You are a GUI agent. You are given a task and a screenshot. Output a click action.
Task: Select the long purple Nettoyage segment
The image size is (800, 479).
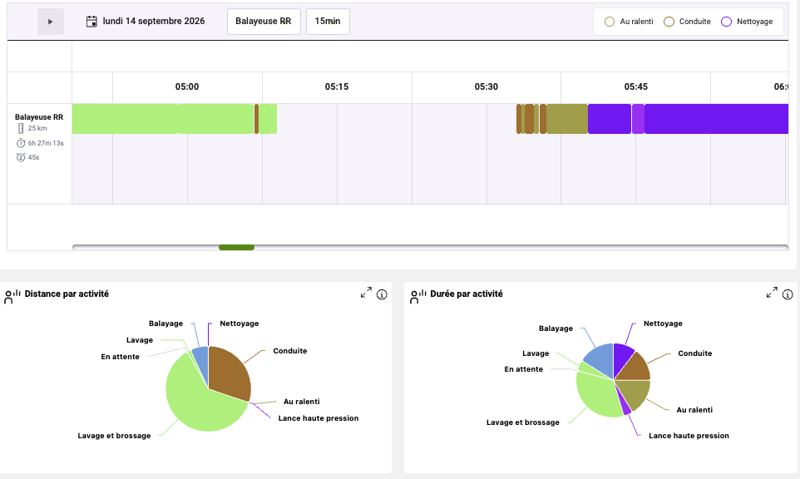pyautogui.click(x=716, y=119)
